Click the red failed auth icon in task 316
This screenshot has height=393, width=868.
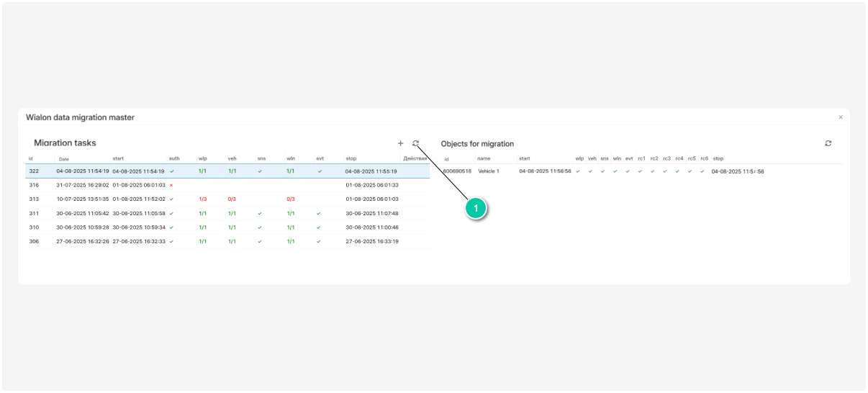171,185
